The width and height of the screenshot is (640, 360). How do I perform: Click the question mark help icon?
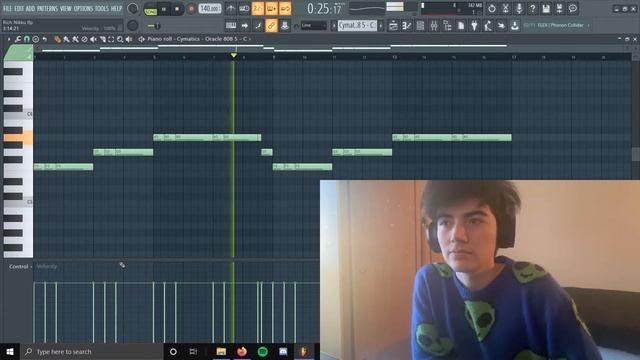532,9
